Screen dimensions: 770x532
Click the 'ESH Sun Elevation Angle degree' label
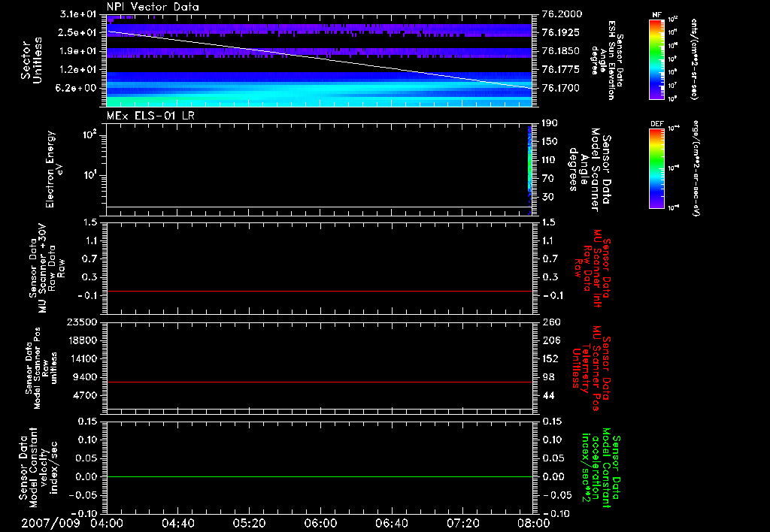(607, 59)
